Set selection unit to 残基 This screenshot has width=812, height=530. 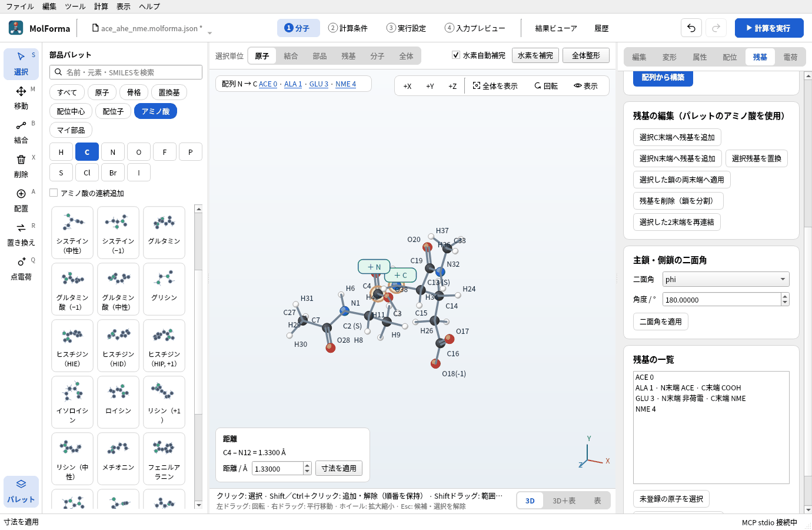(x=348, y=56)
